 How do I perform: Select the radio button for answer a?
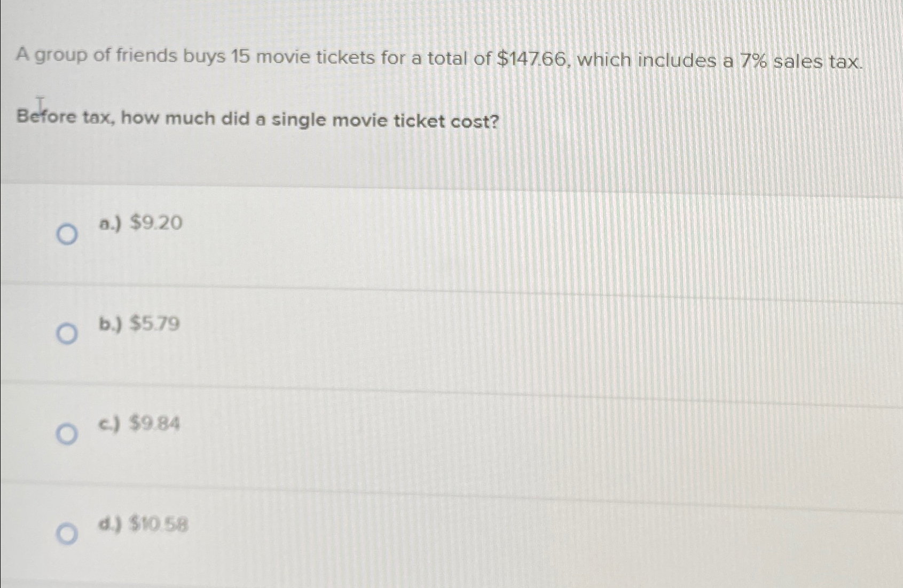(67, 234)
